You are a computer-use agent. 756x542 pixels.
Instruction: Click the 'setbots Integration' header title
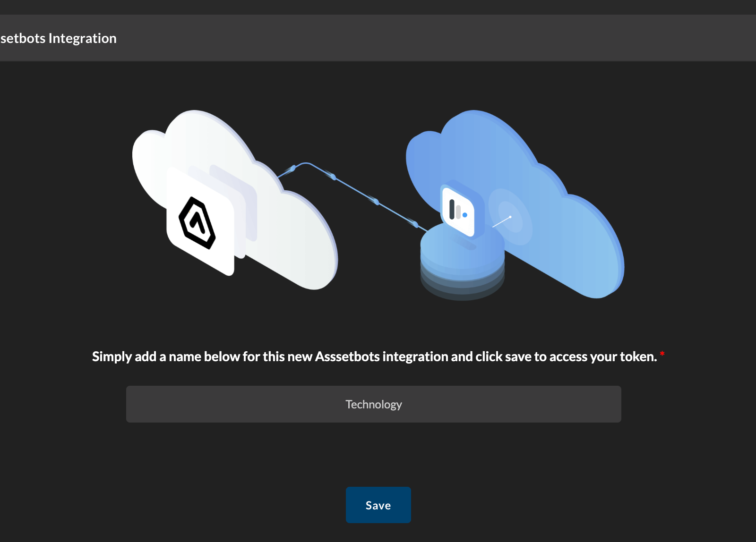click(x=58, y=38)
